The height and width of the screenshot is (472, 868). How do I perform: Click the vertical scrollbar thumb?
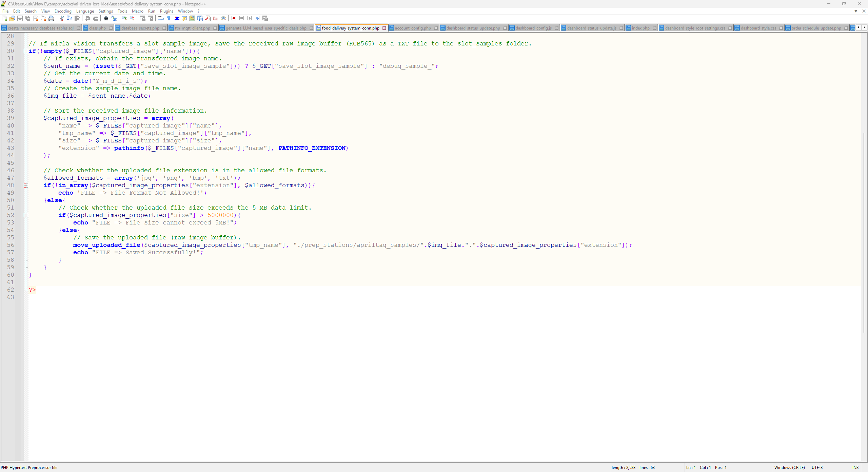click(864, 232)
